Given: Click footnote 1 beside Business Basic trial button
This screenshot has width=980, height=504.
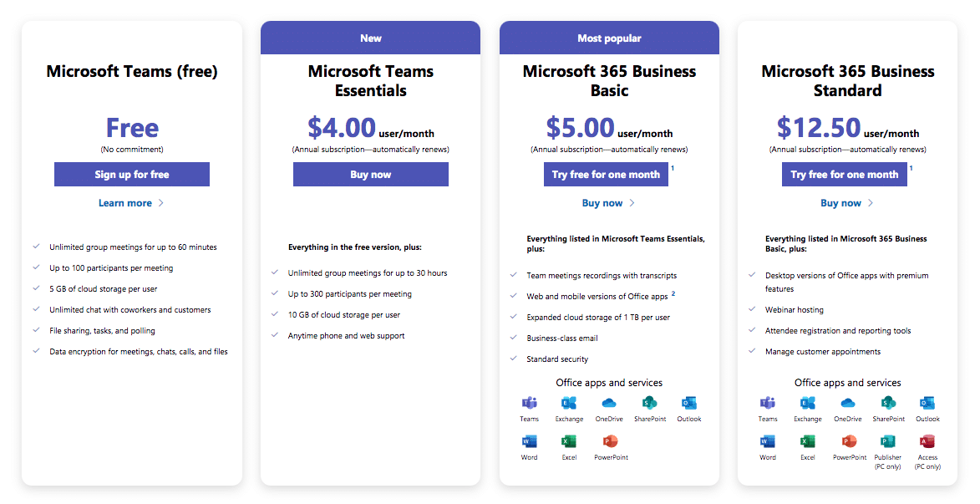Looking at the screenshot, I should [673, 168].
